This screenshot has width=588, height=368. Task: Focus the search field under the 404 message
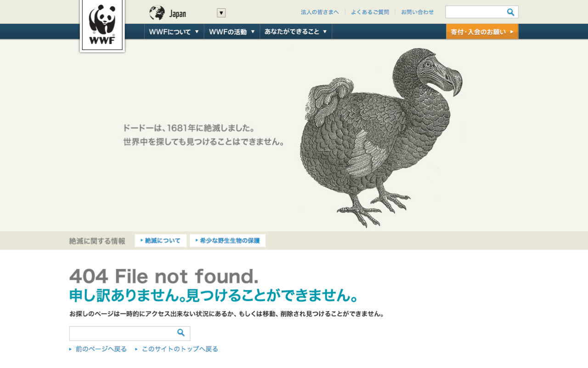(123, 334)
